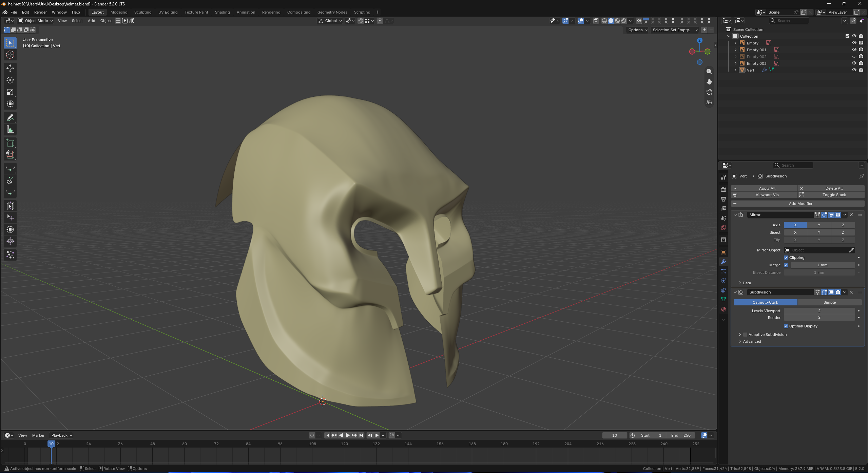Activate the Rotate tool

click(10, 80)
